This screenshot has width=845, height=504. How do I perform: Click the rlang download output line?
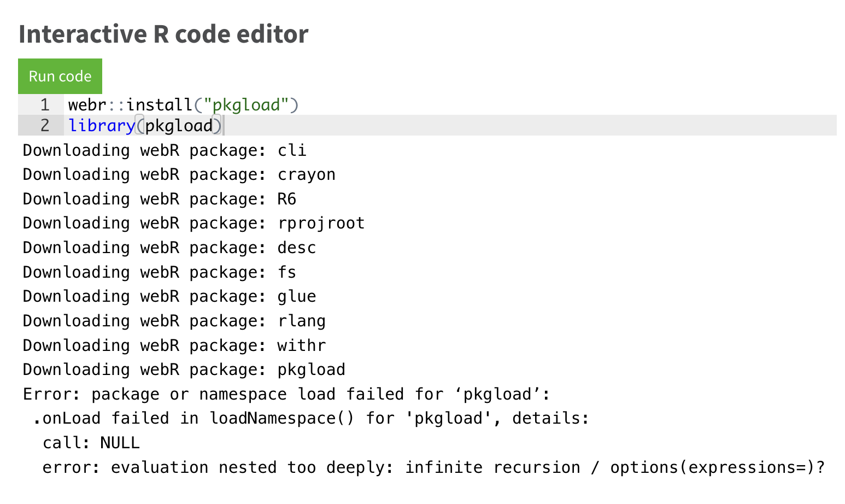[x=173, y=320]
